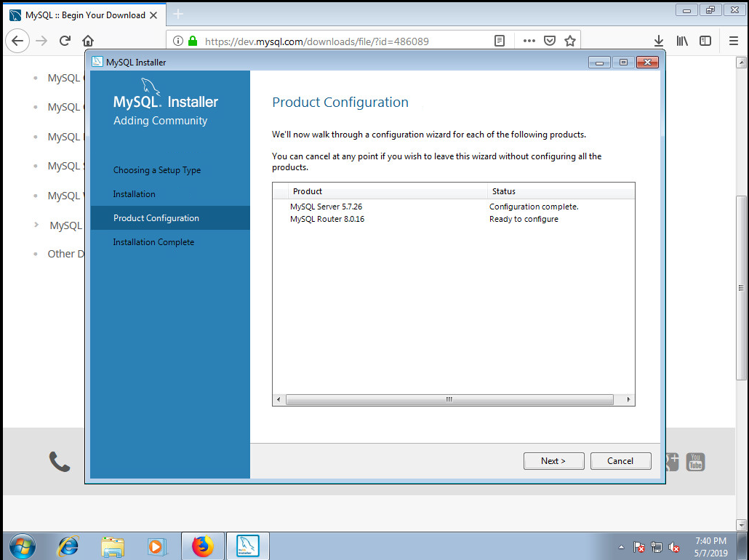
Task: Click the Action Center flag tray icon
Action: [638, 547]
